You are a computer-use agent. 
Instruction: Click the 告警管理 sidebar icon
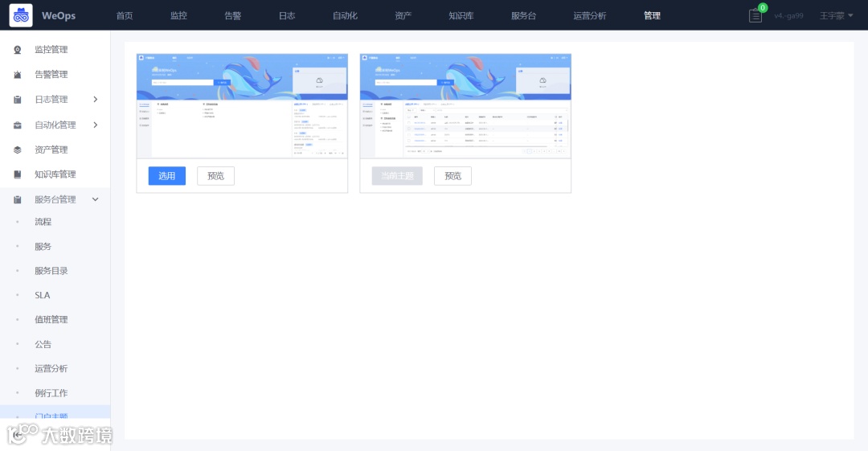tap(17, 75)
